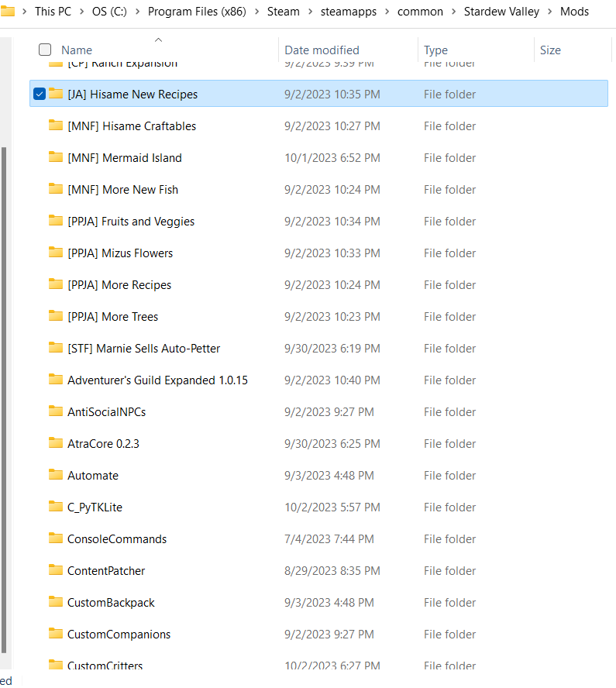This screenshot has height=688, width=616.
Task: Expand the chevron after Steam in the path
Action: click(311, 12)
